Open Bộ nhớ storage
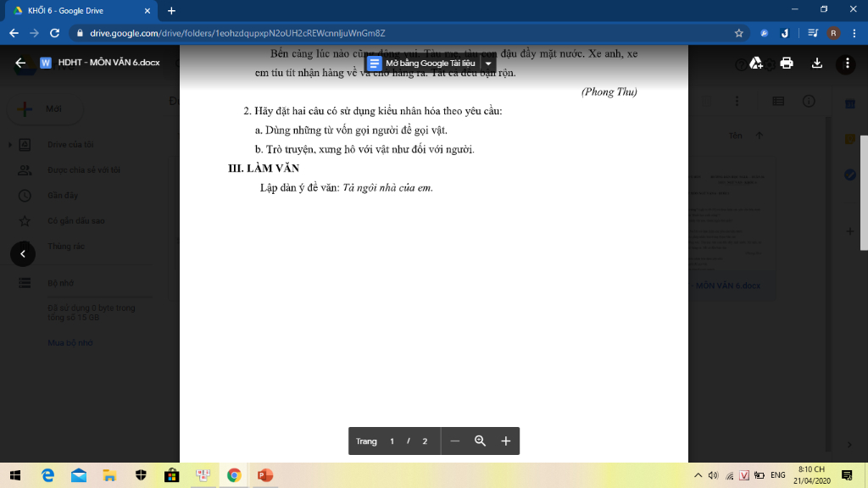868x488 pixels. click(x=60, y=283)
